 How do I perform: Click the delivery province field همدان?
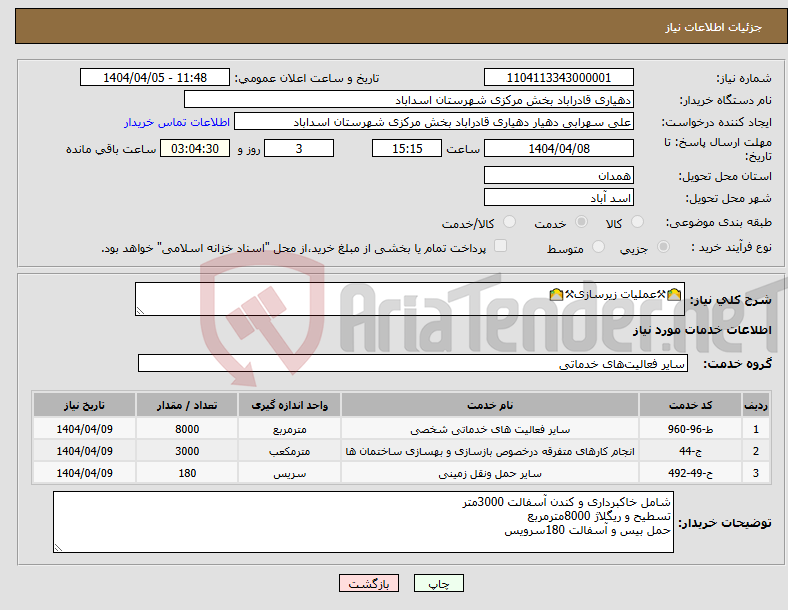point(558,176)
